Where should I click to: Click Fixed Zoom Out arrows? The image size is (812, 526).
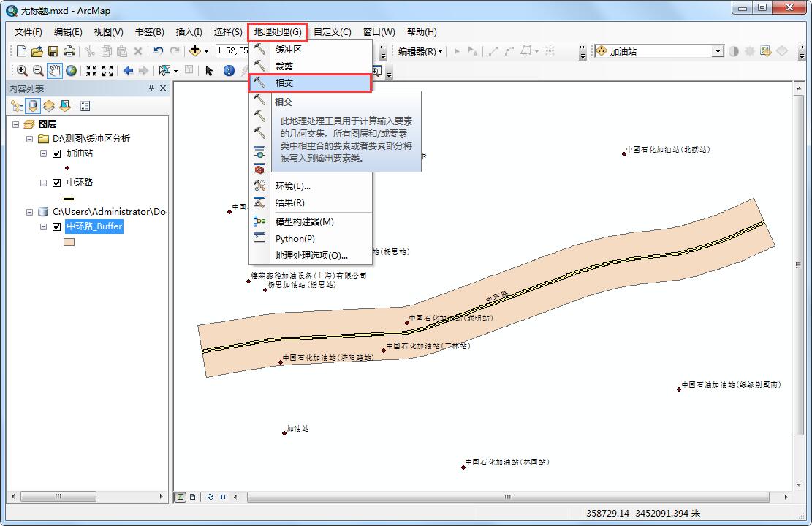(107, 70)
